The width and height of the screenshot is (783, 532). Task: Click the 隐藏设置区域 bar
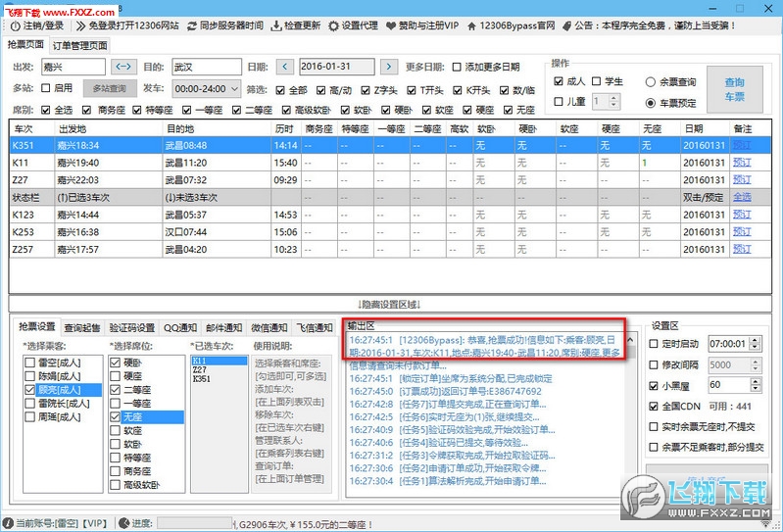tap(389, 304)
